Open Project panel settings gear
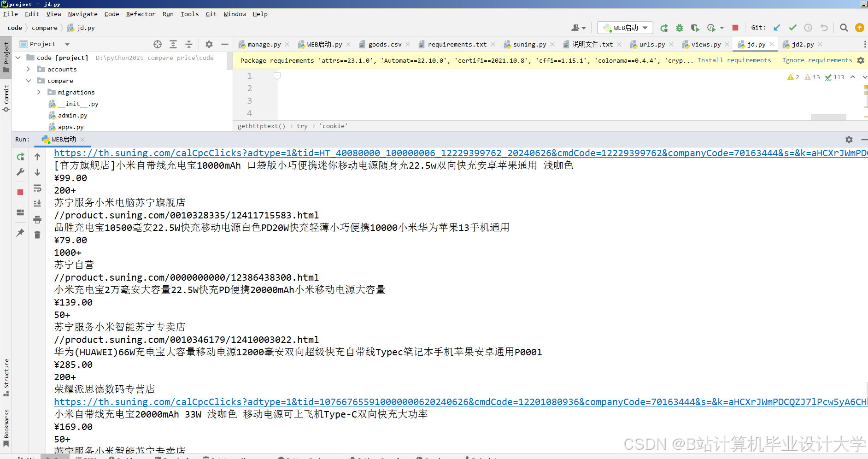 click(209, 44)
